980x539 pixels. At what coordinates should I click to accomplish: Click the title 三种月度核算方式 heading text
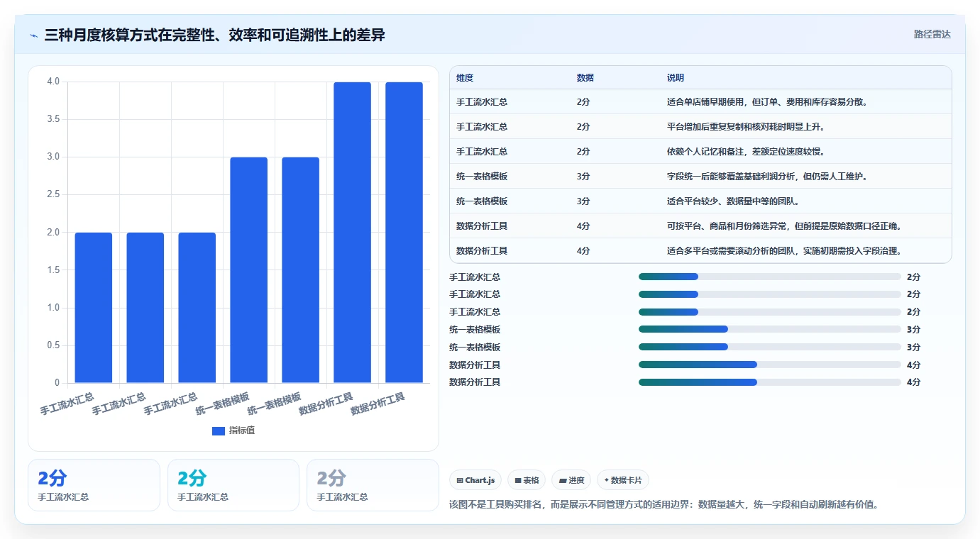214,35
